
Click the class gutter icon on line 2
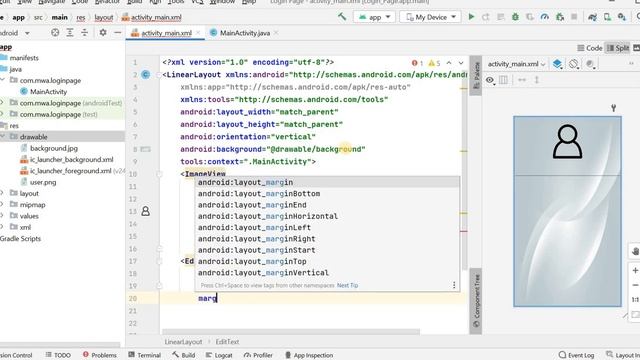(x=146, y=74)
